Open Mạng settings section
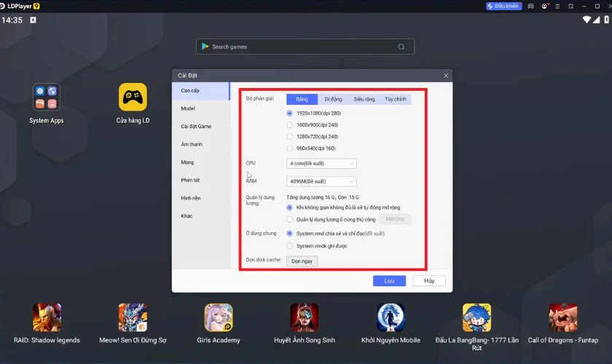 click(200, 162)
